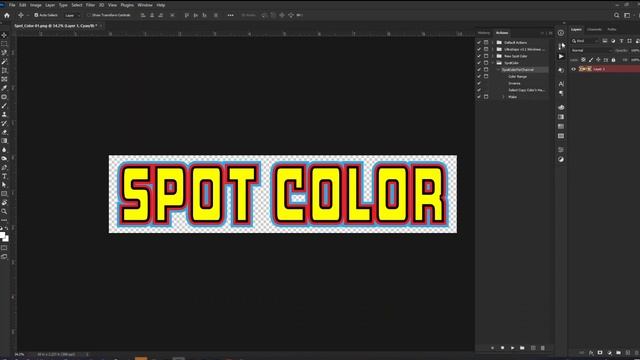
Task: Open the Normal blend mode dropdown
Action: 591,51
